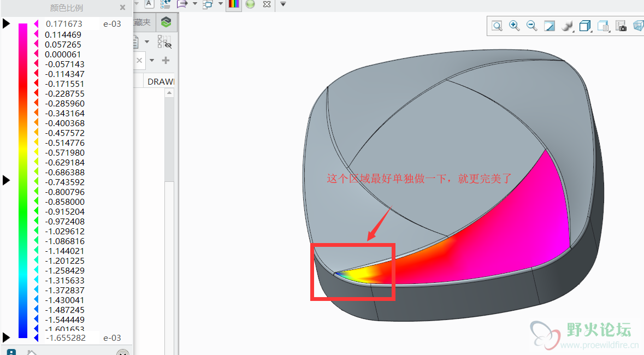
Task: Open the tree list settings icon
Action: pos(165,4)
